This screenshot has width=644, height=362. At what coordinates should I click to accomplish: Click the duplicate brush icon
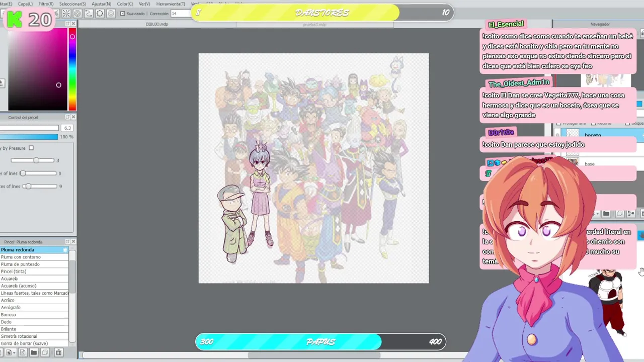pos(45,352)
